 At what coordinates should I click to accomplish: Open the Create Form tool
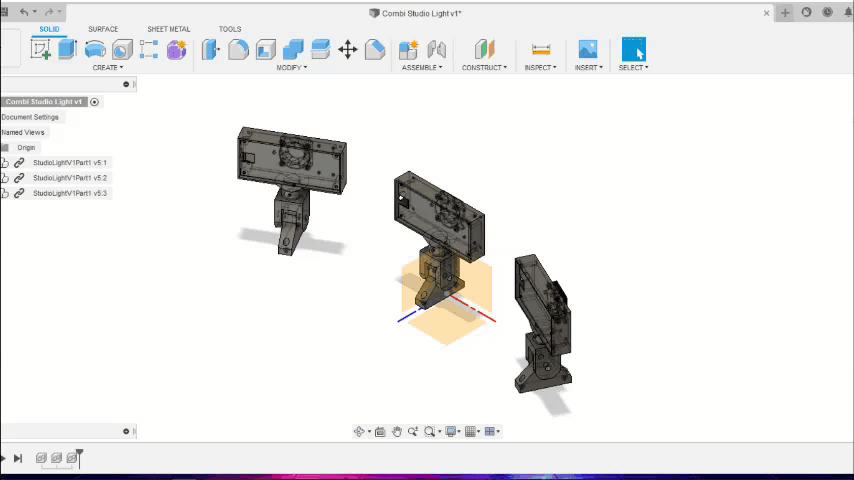176,50
